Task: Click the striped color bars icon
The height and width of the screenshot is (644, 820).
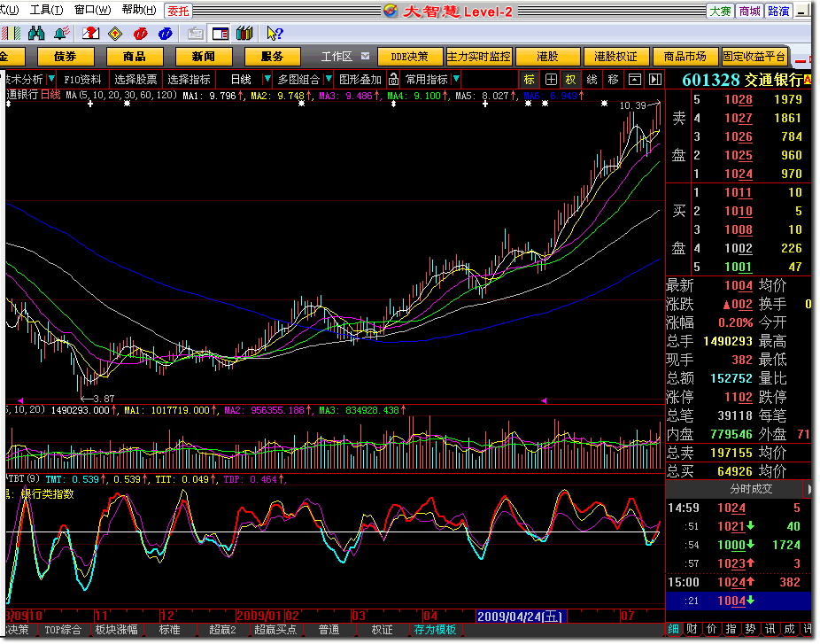Action: 11,34
